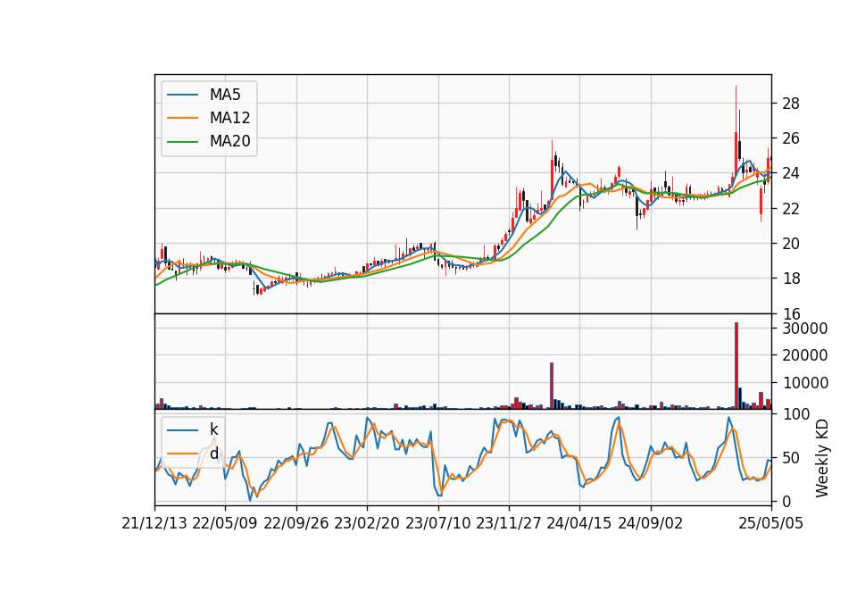857x616 pixels.
Task: Click the price axis value 26
Action: tap(790, 138)
